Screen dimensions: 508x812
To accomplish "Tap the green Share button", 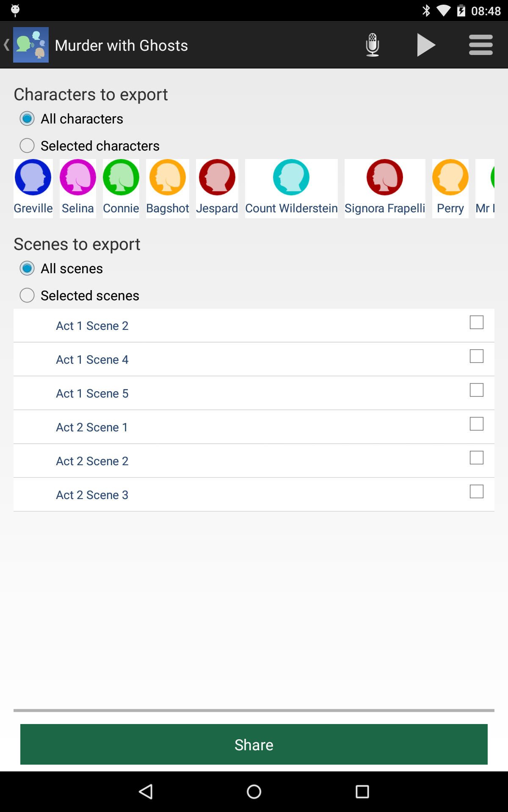I will coord(254,744).
